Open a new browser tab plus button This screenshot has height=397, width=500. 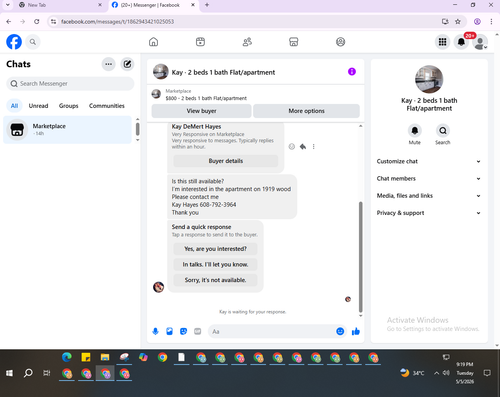coord(207,5)
